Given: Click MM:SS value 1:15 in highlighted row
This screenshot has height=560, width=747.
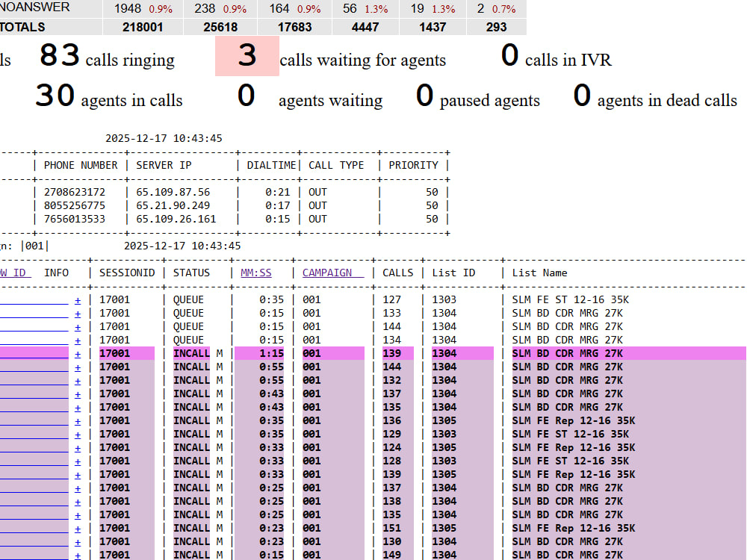Looking at the screenshot, I should [272, 353].
